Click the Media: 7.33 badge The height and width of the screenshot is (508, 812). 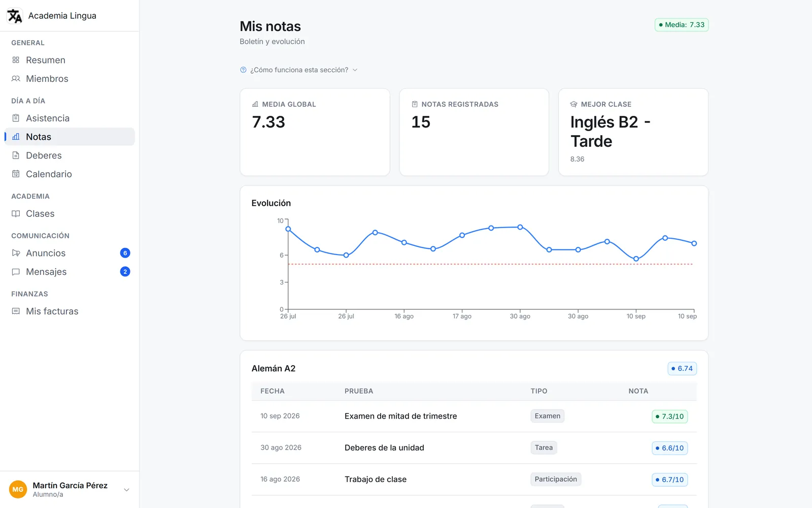coord(681,25)
